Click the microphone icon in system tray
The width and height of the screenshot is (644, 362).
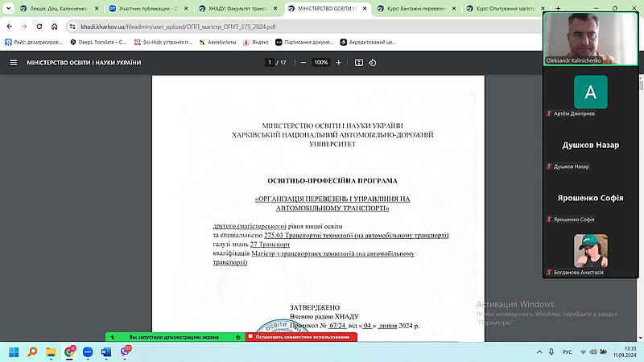[551, 352]
